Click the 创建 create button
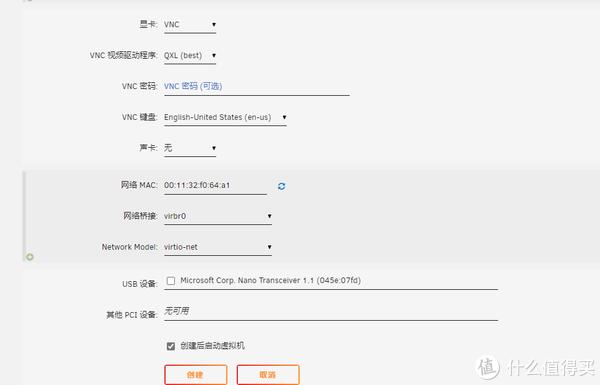 coord(196,375)
